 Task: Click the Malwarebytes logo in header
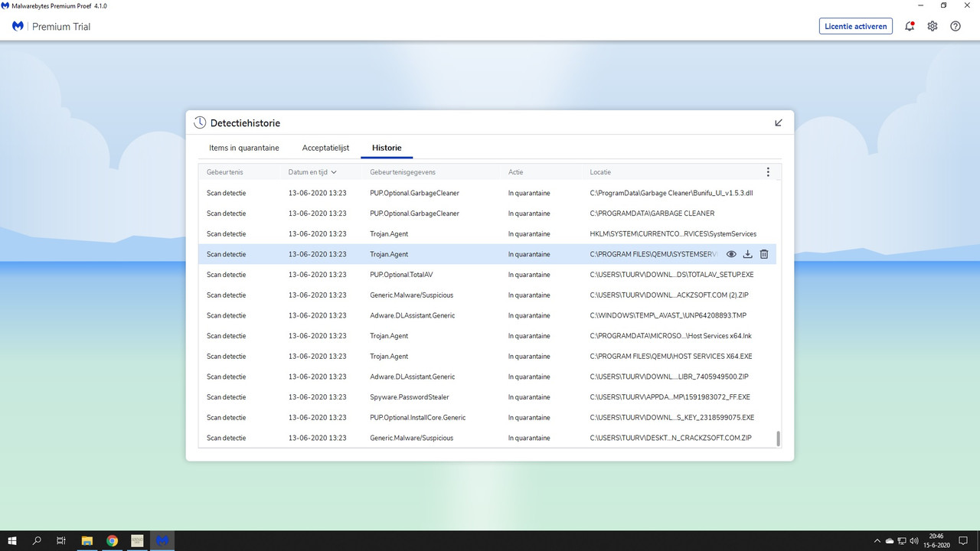tap(18, 26)
